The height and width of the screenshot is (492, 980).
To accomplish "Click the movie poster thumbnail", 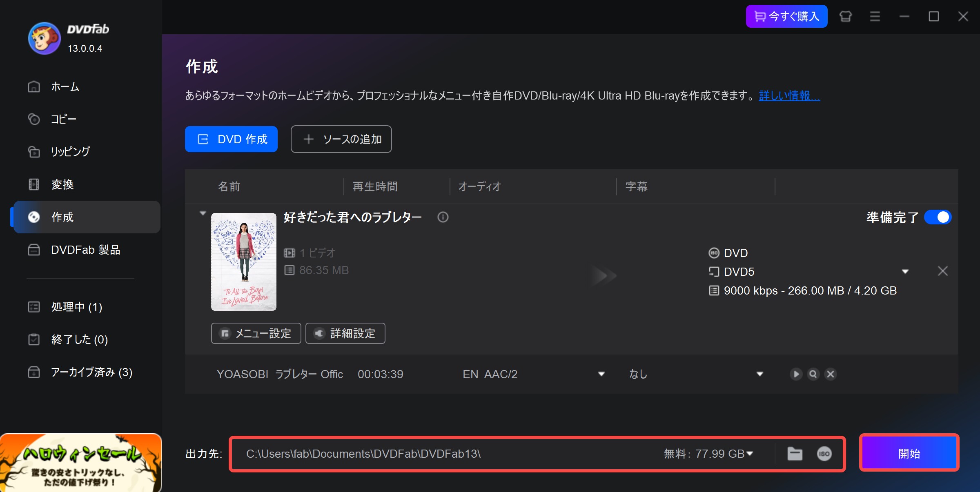I will pyautogui.click(x=244, y=262).
